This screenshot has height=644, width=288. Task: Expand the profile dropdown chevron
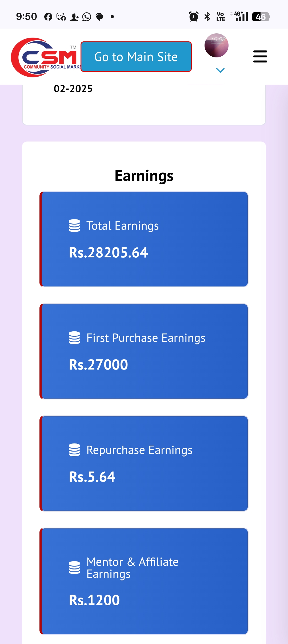pos(220,70)
